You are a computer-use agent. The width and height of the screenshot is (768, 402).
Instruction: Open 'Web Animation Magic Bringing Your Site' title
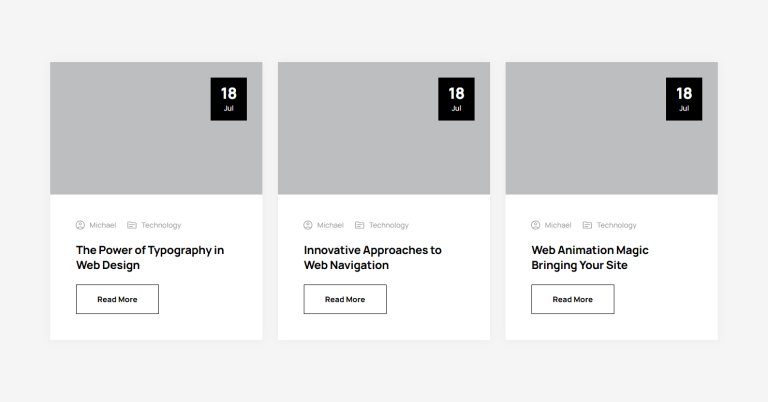[590, 258]
